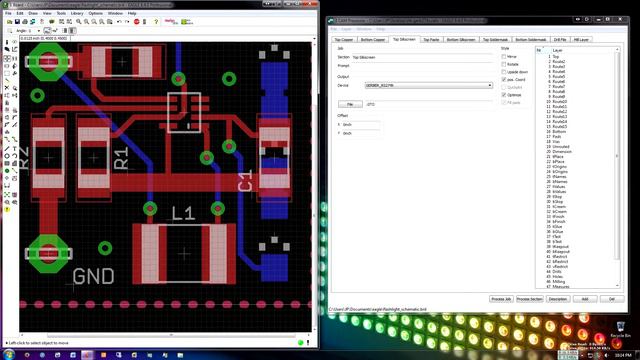Select layer 44 Drills in list
Image resolution: width=640 pixels, height=360 pixels.
pos(576,271)
